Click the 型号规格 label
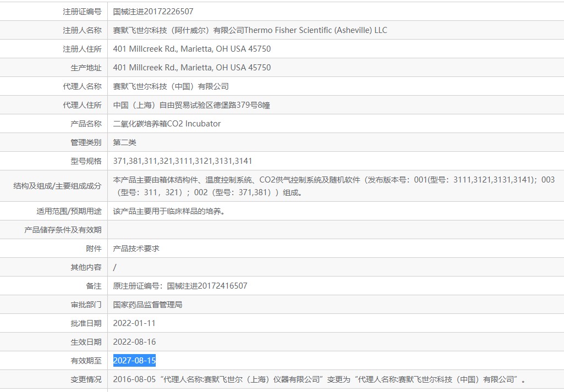564x392 pixels. (86, 161)
